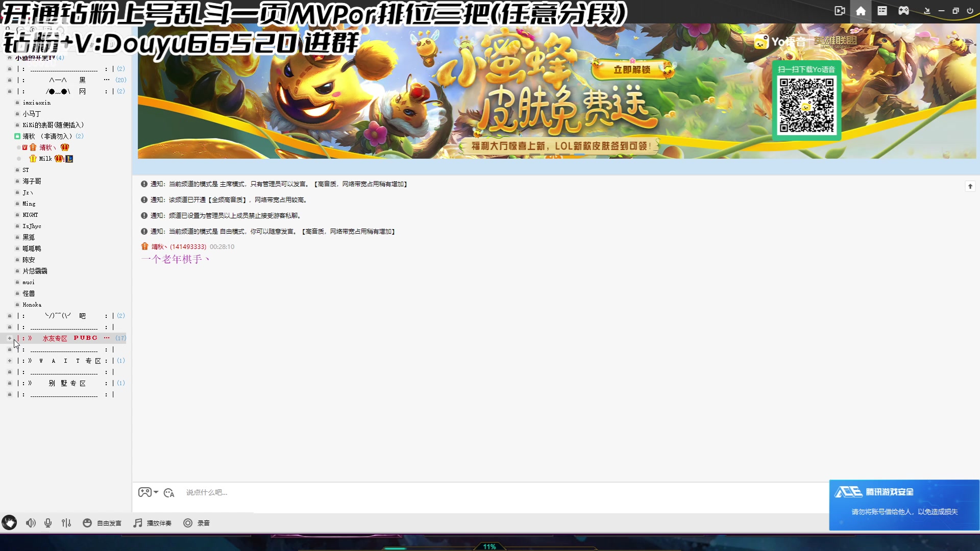Select the muci sub-channel

coord(29,282)
